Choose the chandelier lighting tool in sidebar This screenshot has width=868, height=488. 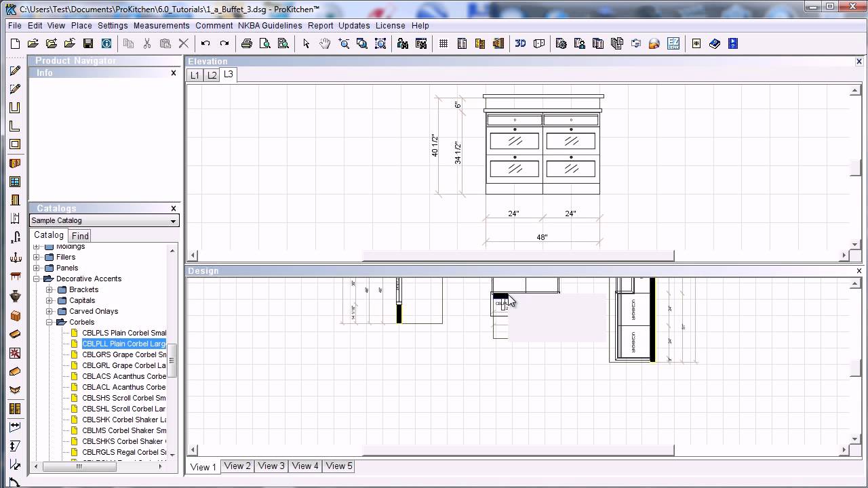point(15,258)
